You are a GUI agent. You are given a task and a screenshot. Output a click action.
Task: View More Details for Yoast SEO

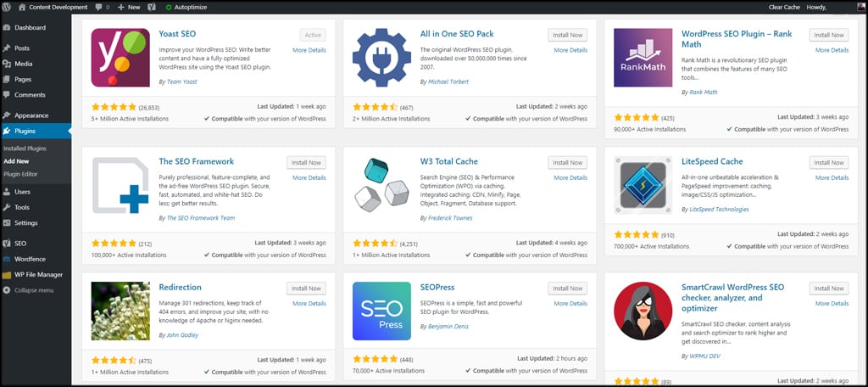(x=309, y=50)
